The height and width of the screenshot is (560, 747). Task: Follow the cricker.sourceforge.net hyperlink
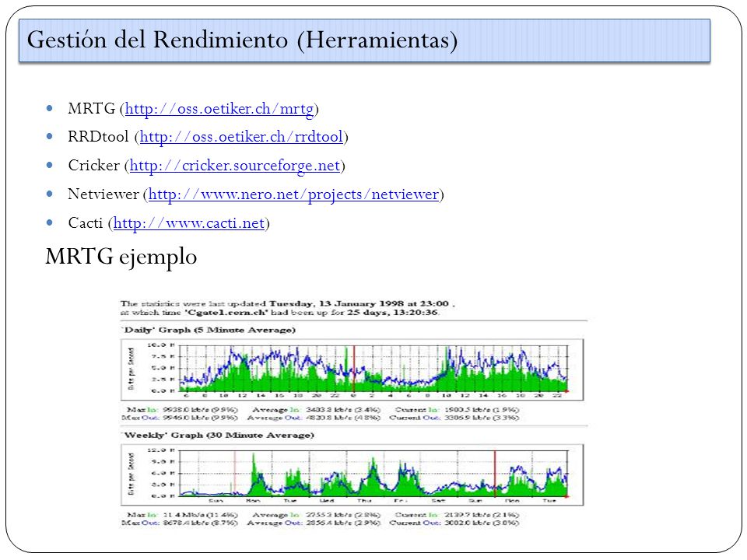pos(235,166)
